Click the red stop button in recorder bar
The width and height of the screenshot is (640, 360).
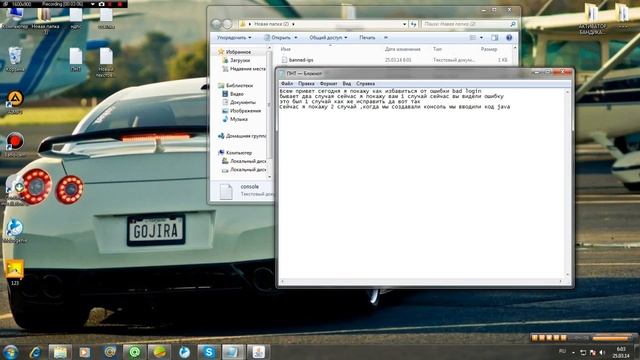[120, 4]
